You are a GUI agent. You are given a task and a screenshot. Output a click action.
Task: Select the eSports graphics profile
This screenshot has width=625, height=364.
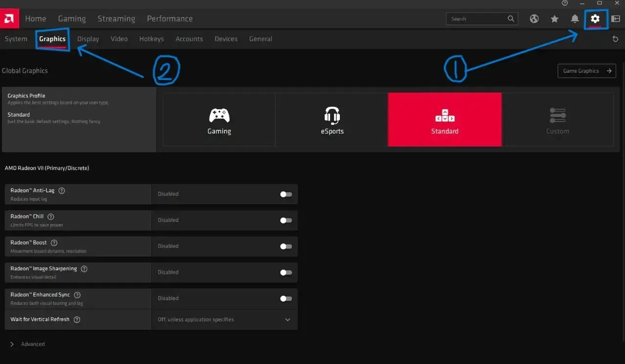[x=332, y=120]
